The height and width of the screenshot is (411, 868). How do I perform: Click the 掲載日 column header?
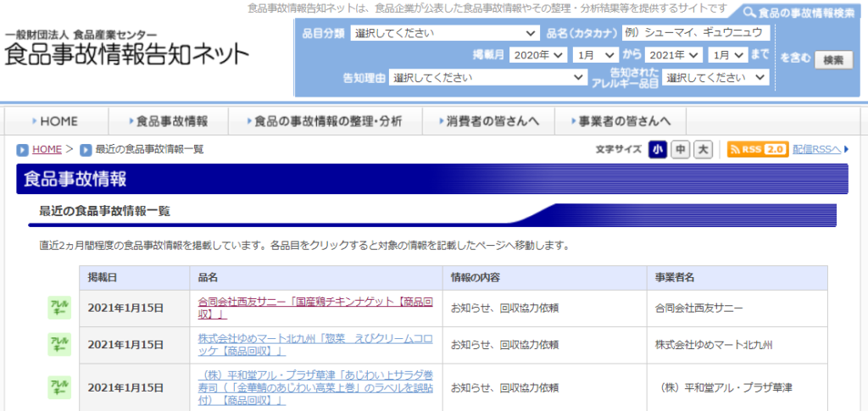tap(135, 278)
